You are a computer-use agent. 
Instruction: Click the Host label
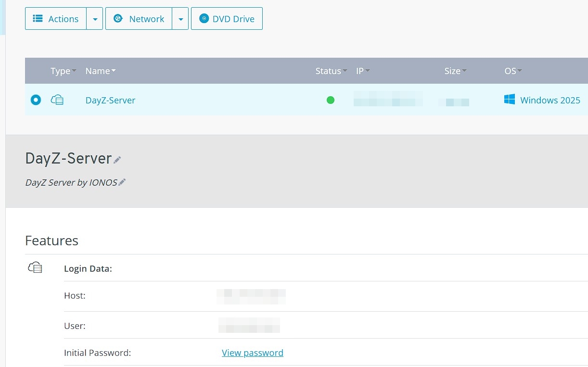click(x=75, y=295)
